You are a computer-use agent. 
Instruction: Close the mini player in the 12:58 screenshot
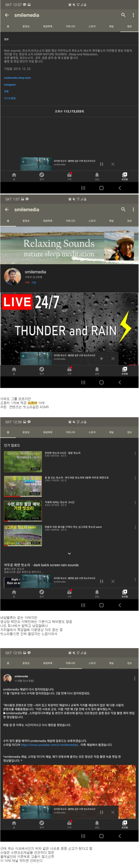tap(113, 581)
